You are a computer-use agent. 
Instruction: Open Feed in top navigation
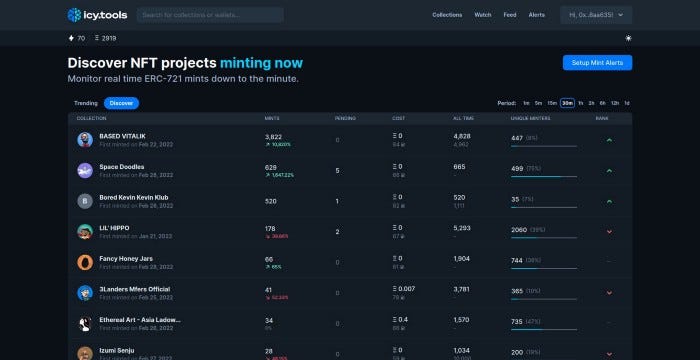[x=510, y=15]
